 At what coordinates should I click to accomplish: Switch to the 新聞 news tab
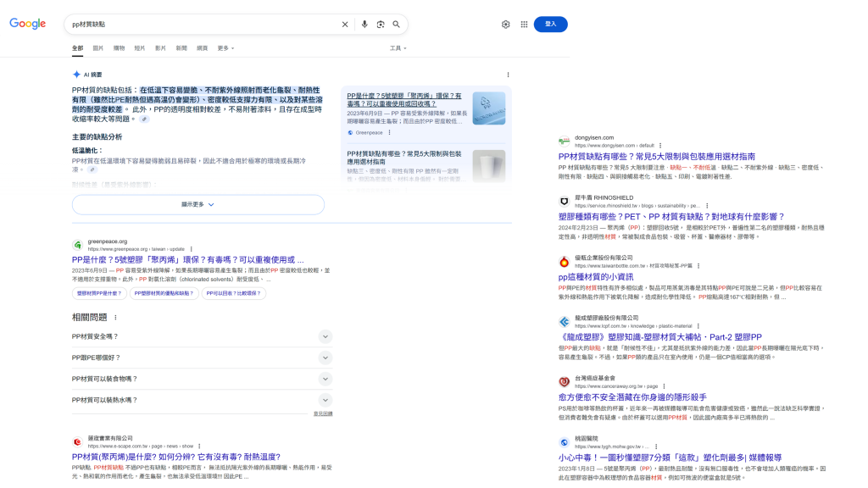click(x=181, y=48)
